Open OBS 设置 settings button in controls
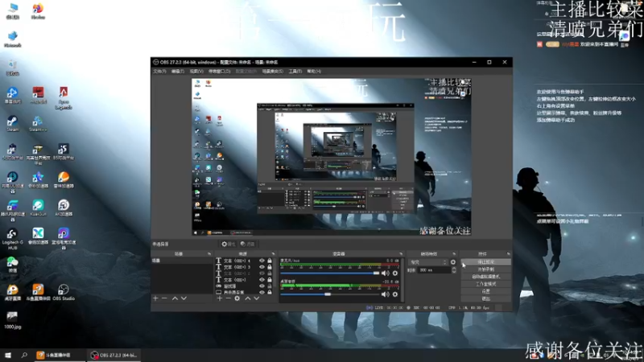Viewport: 644px width, 362px height. click(486, 291)
